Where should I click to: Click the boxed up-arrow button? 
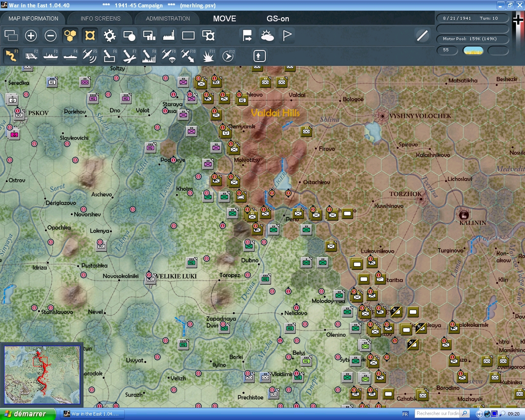[259, 56]
